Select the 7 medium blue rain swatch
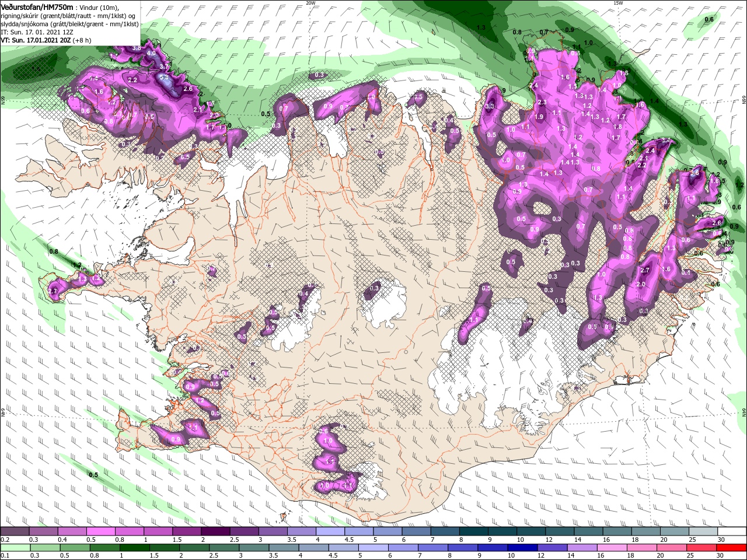This screenshot has height=560, width=747. coord(432,548)
